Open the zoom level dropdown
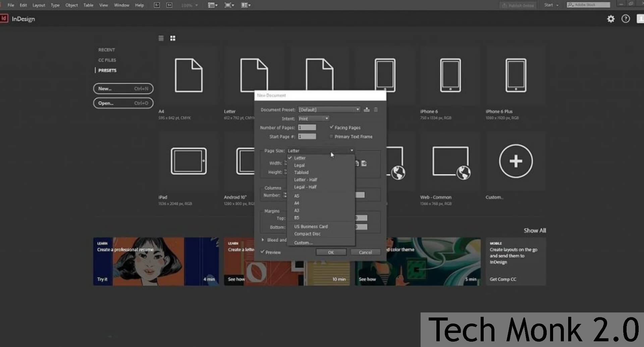The height and width of the screenshot is (347, 644). coord(190,5)
